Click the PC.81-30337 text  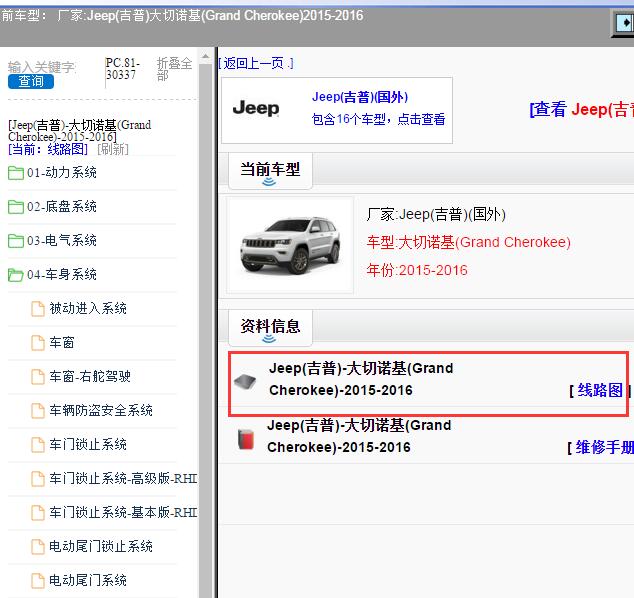click(123, 69)
